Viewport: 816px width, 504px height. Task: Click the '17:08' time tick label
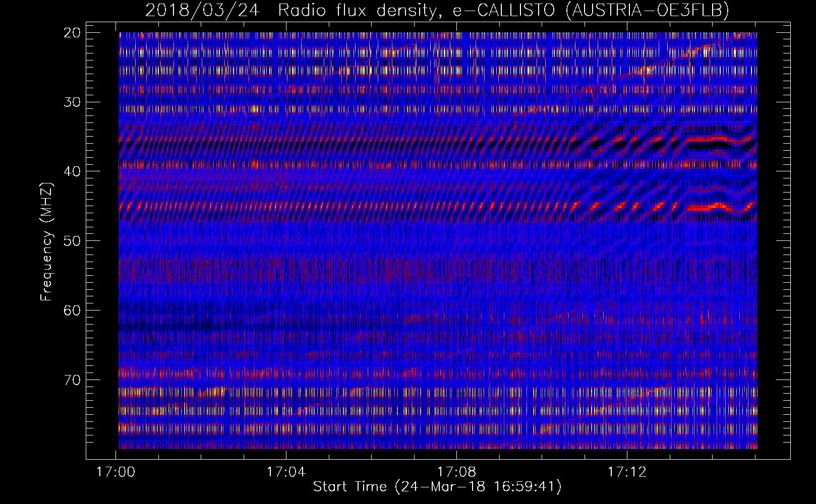point(456,472)
